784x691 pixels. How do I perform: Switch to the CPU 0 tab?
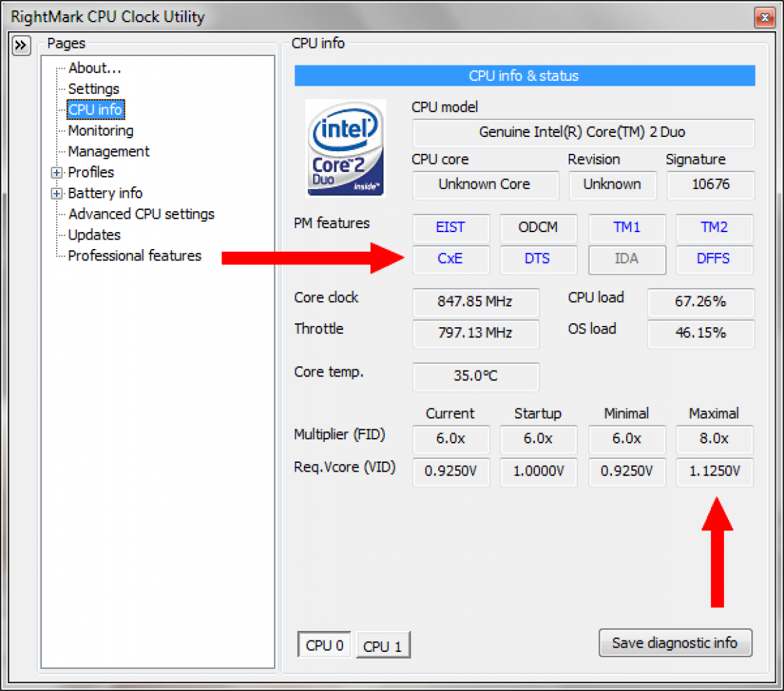pos(325,645)
